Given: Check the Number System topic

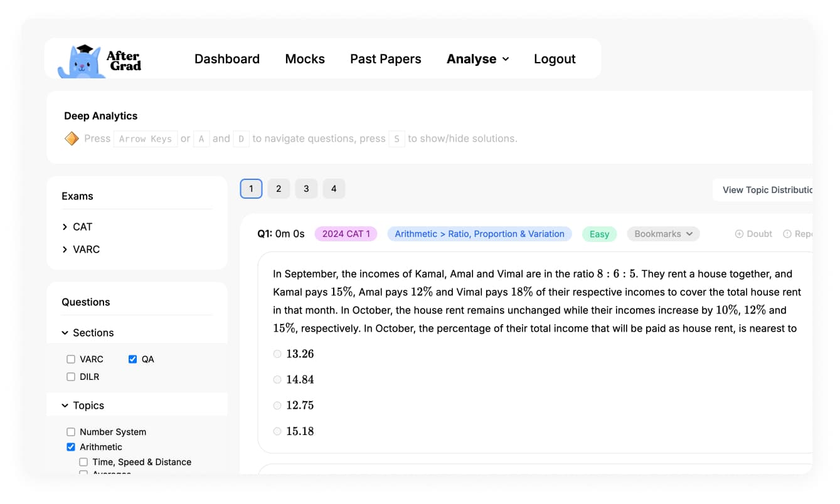Looking at the screenshot, I should [71, 432].
